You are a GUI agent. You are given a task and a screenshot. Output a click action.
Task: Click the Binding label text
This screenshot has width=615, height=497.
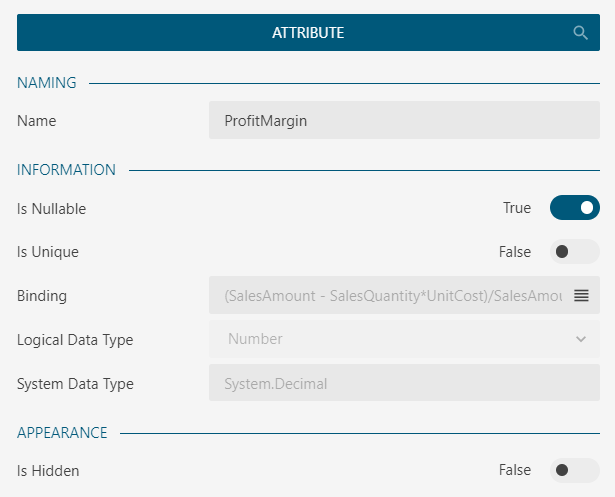pos(42,296)
